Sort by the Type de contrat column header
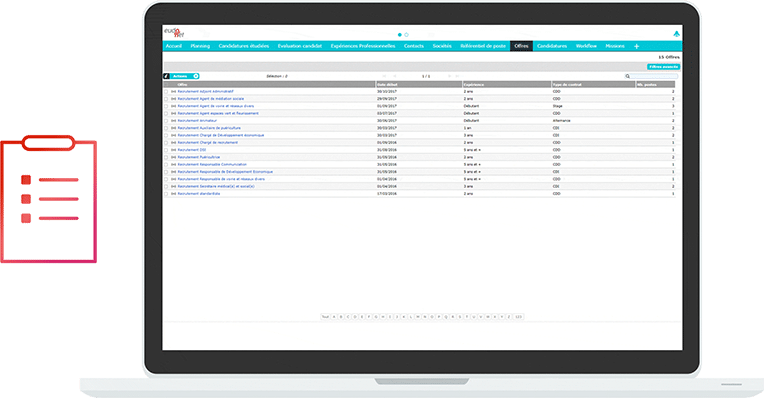This screenshot has height=398, width=764. pos(593,84)
